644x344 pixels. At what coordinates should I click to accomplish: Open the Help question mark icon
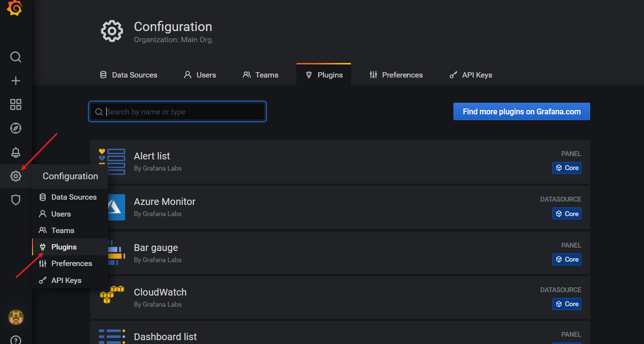click(x=16, y=340)
